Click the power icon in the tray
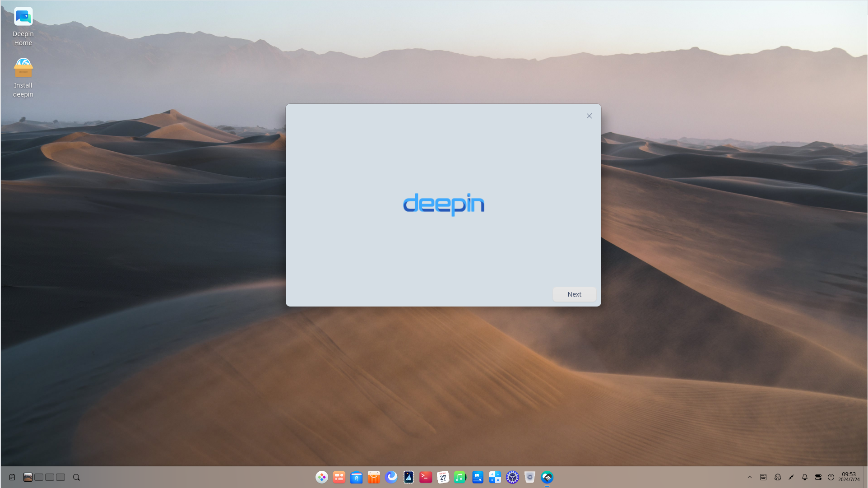This screenshot has width=868, height=488. coord(831,477)
